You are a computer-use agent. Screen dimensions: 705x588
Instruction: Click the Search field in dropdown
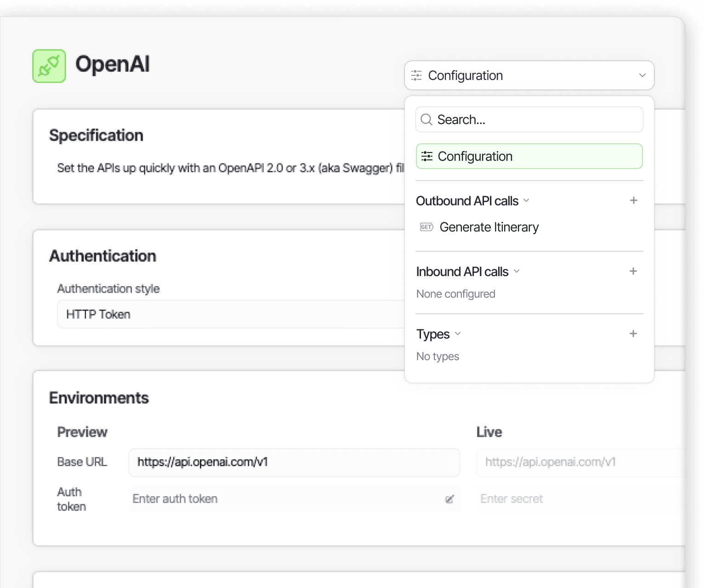529,119
